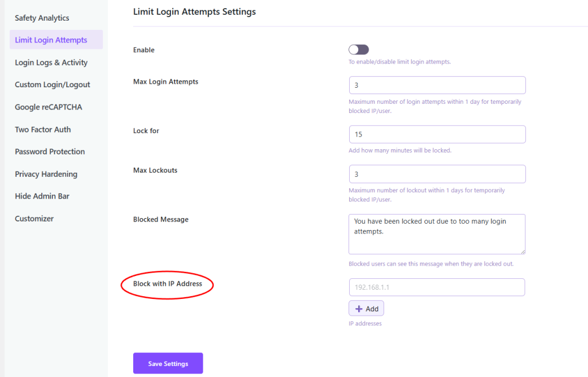588x377 pixels.
Task: Open the Customizer menu item
Action: point(34,219)
